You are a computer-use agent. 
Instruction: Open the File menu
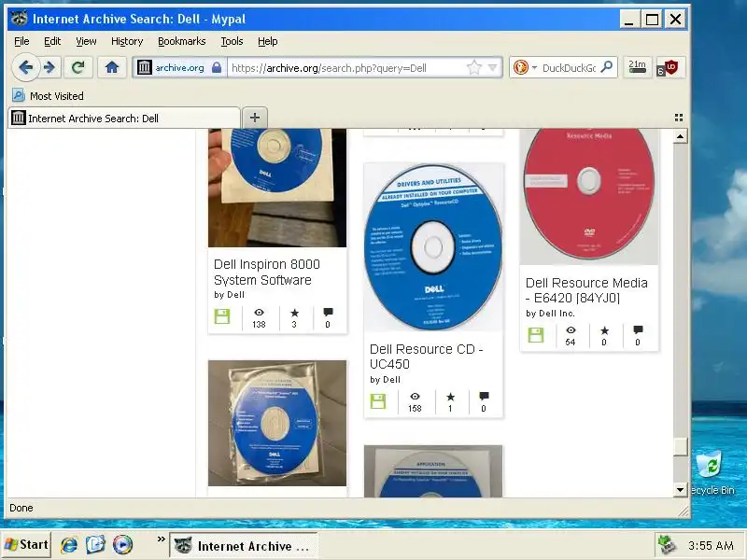(21, 41)
